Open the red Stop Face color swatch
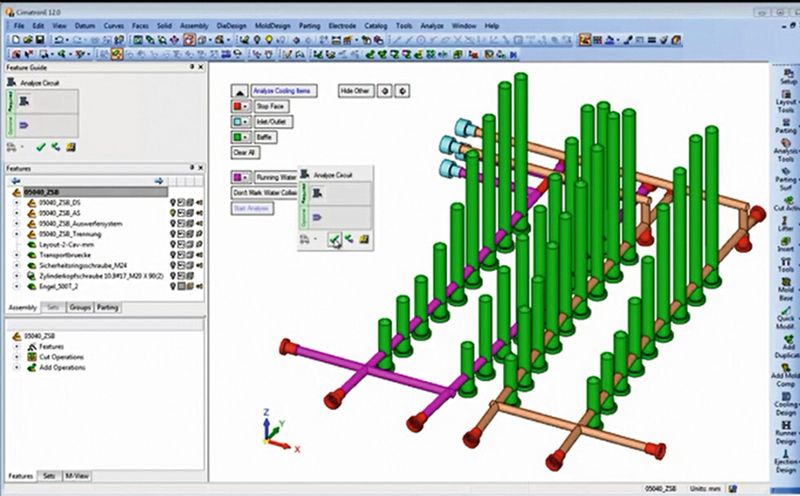800x496 pixels. point(241,106)
